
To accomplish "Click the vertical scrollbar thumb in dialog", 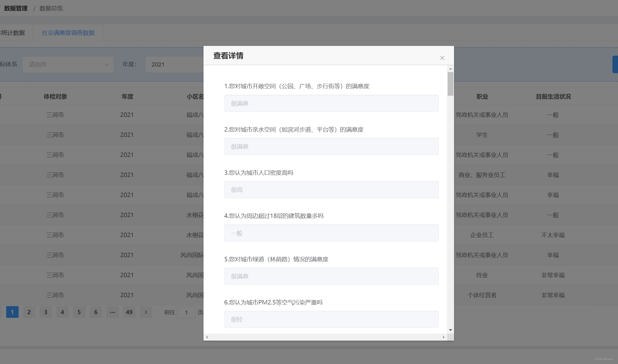I will pyautogui.click(x=450, y=83).
